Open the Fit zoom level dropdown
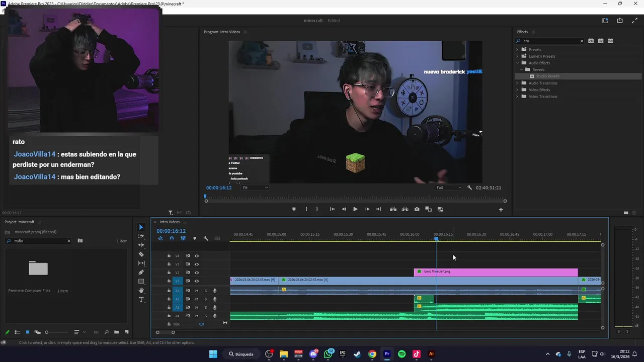 [x=255, y=188]
